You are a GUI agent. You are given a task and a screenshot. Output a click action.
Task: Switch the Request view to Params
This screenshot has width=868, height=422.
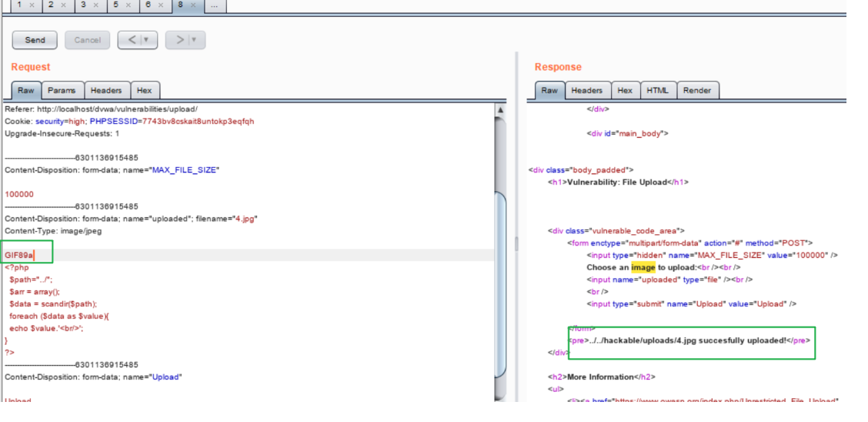[62, 91]
